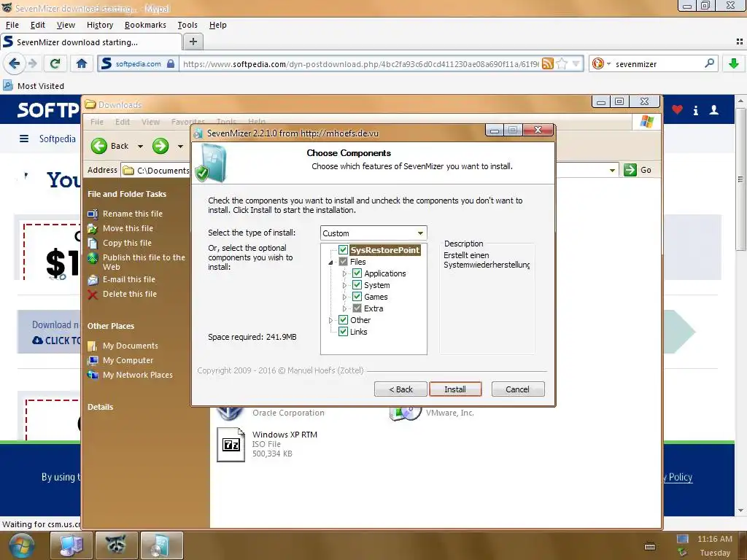Screen dimensions: 747x560
Task: Open the Most Visited bookmarks folder
Action: click(34, 86)
